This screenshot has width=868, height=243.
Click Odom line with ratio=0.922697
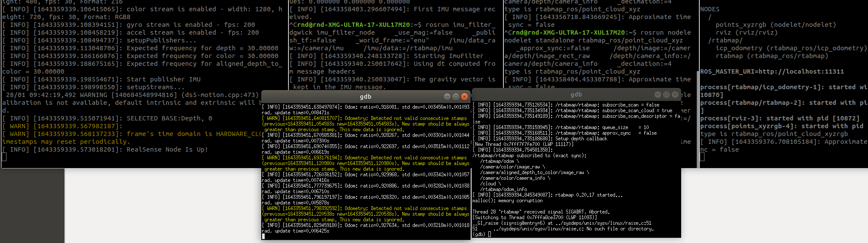coord(366,149)
